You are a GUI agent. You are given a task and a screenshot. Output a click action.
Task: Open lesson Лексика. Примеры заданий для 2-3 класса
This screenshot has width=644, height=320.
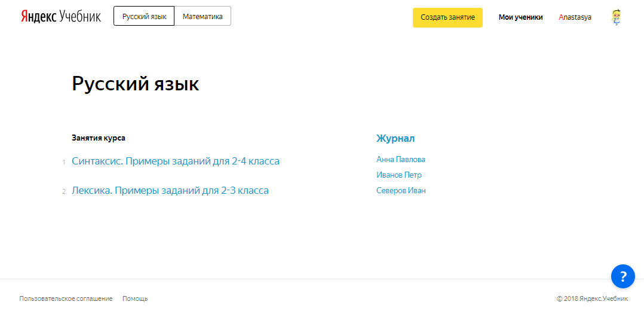click(x=170, y=190)
